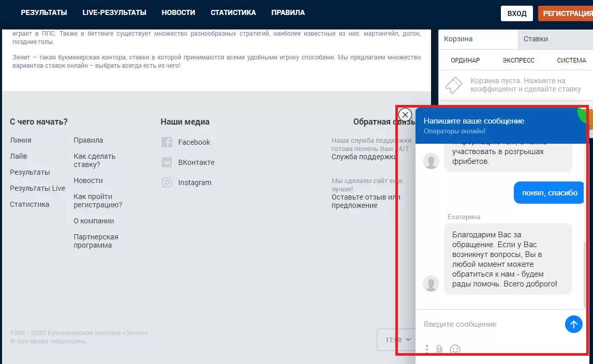The width and height of the screenshot is (593, 364).
Task: Open LIVE-РЕЗУЛЬТАТЫ in top menu
Action: [x=114, y=12]
